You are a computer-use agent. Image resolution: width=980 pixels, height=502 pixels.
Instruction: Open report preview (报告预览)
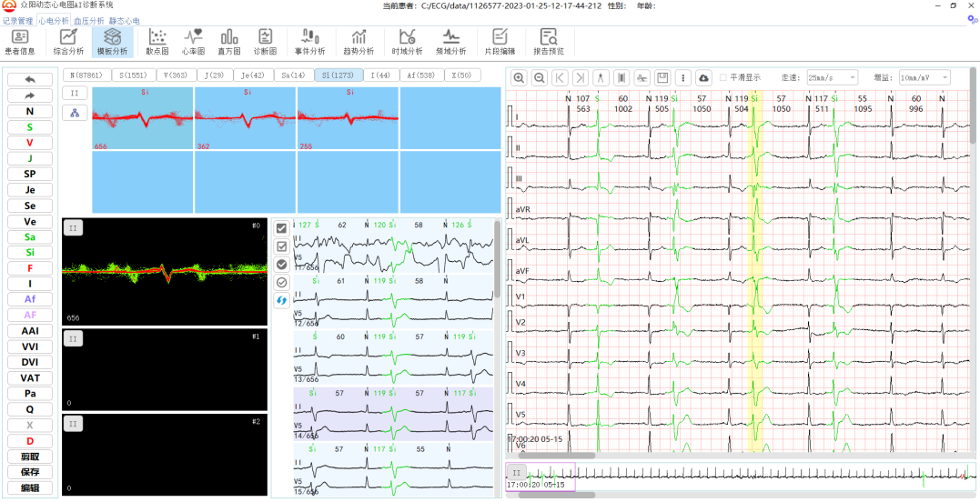pos(548,42)
